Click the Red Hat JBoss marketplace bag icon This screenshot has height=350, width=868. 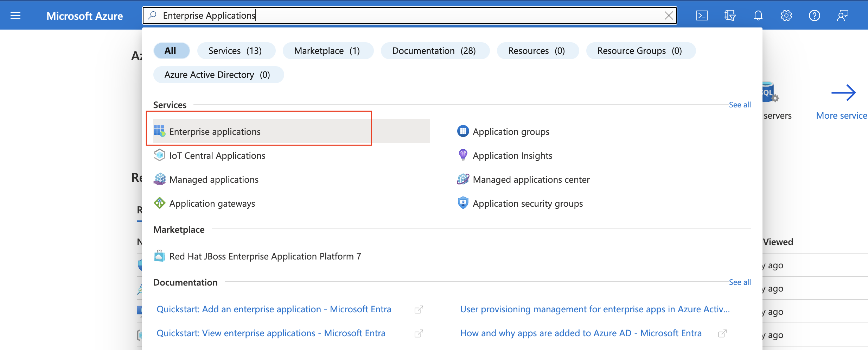click(x=159, y=256)
